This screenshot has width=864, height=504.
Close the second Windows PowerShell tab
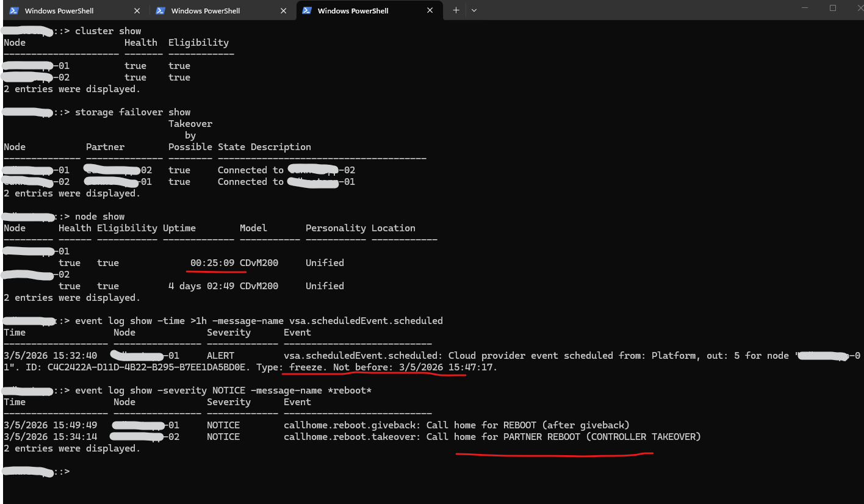[283, 10]
